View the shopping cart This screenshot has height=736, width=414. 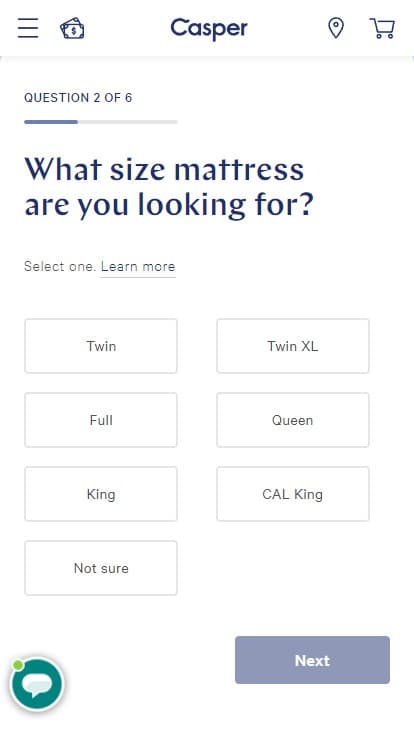[382, 28]
